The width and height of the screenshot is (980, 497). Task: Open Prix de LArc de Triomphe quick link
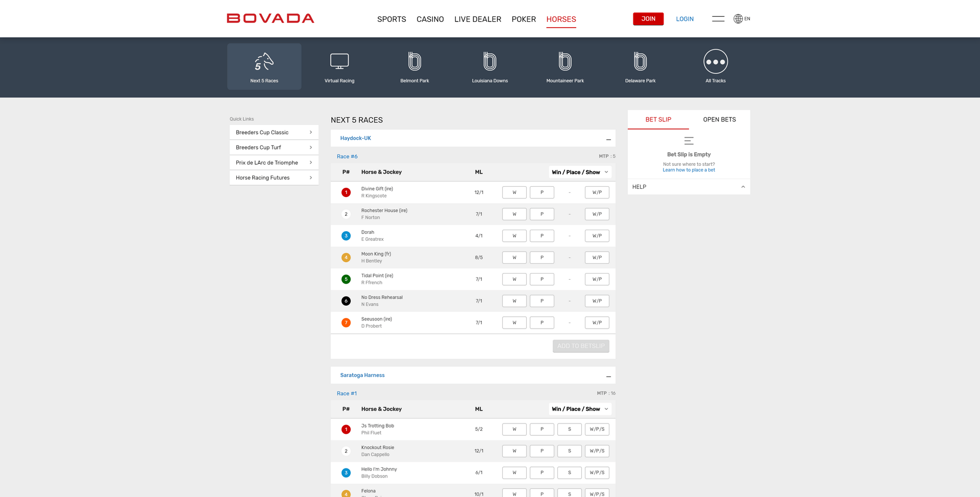click(x=274, y=163)
